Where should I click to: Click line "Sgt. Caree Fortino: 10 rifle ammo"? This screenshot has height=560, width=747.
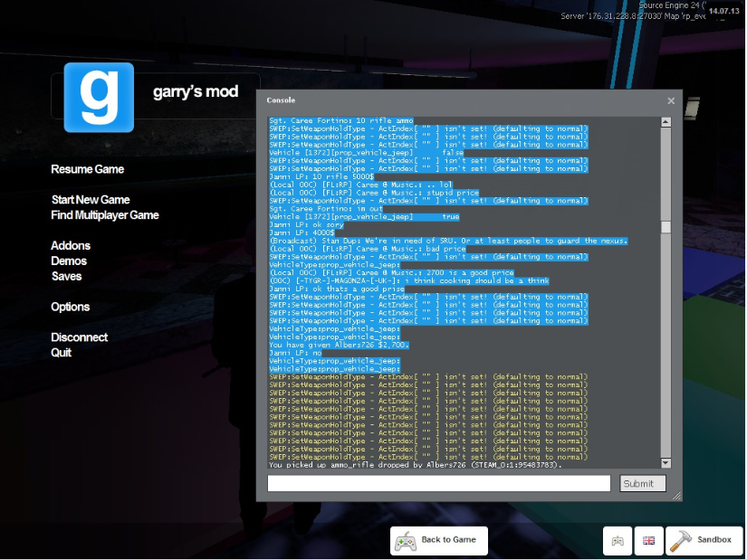(341, 120)
